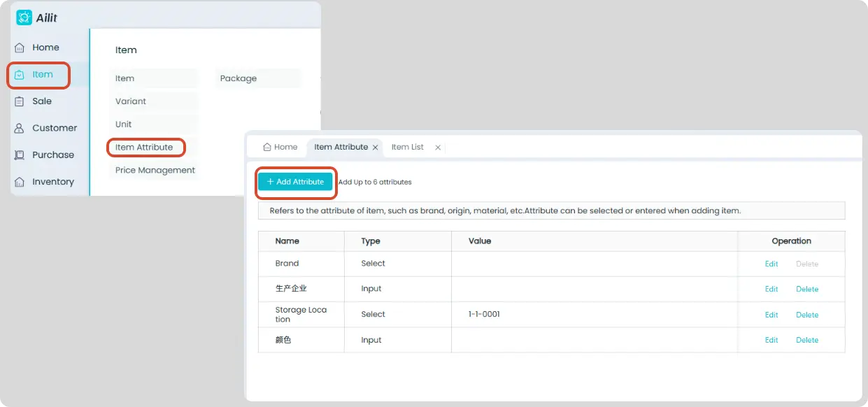Image resolution: width=868 pixels, height=407 pixels.
Task: Select Package in the Item submenu
Action: coord(239,78)
